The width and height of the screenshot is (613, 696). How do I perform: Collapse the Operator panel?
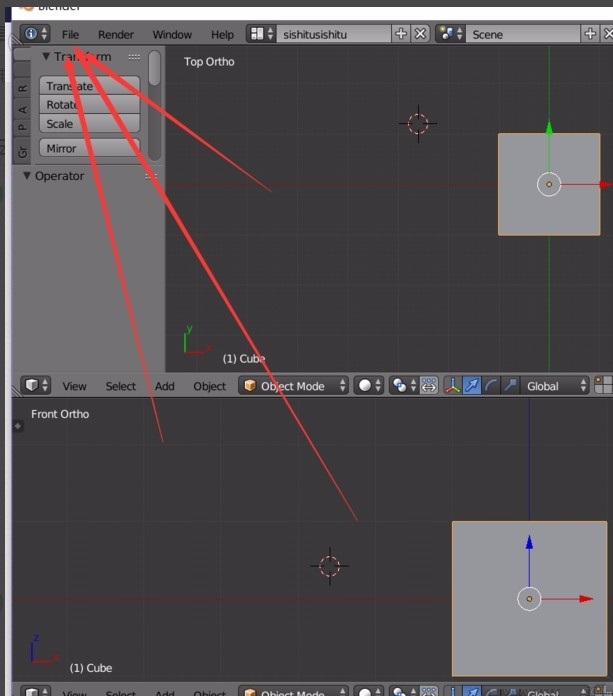pyautogui.click(x=27, y=176)
